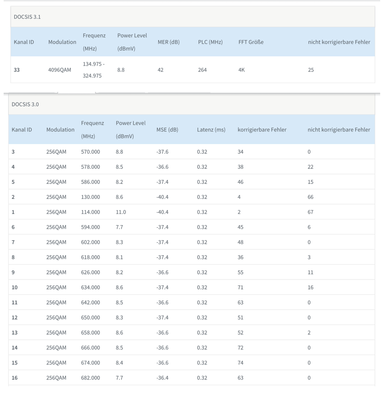Click Kanal ID 10 cell

[15, 287]
